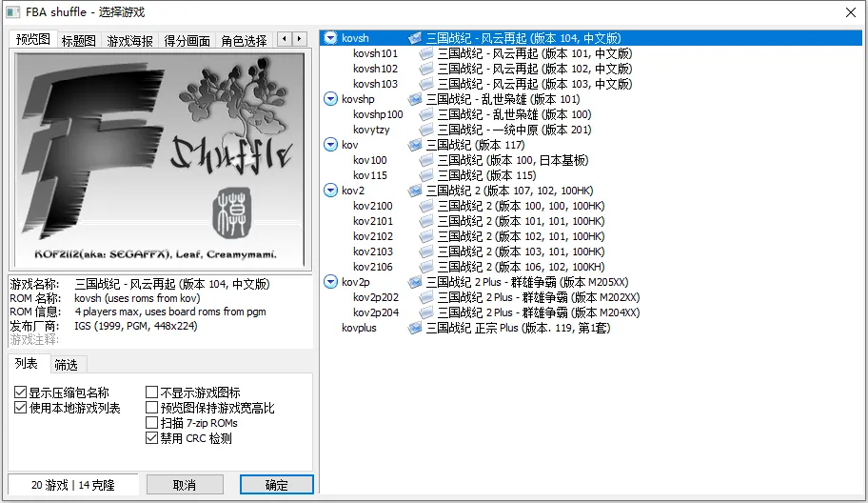Screen dimensions: 868x503
Task: Disable the 显示压缩包名称 checkbox
Action: tap(21, 392)
